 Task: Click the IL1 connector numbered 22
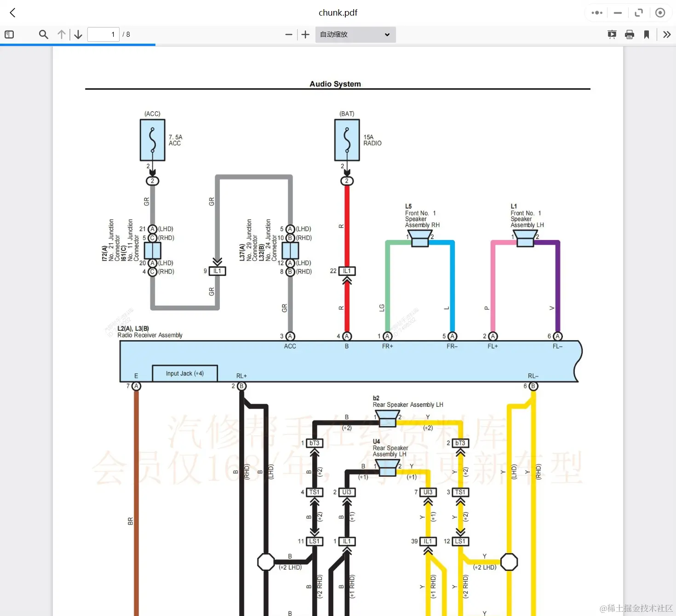tap(347, 271)
